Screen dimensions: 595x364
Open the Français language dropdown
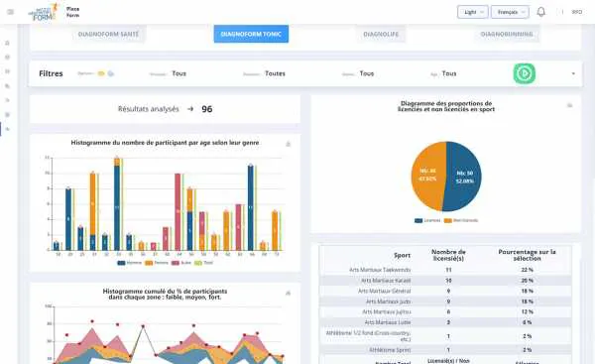[510, 12]
